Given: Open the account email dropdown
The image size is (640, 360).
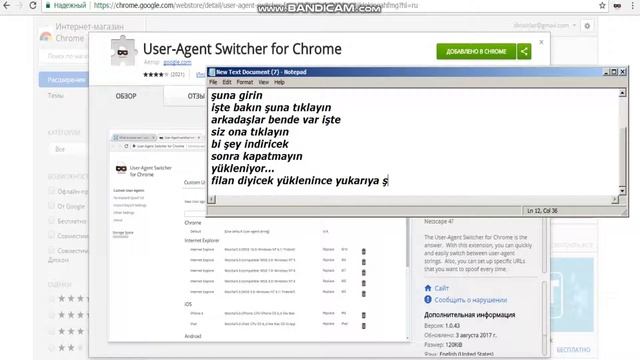Looking at the screenshot, I should pyautogui.click(x=544, y=25).
